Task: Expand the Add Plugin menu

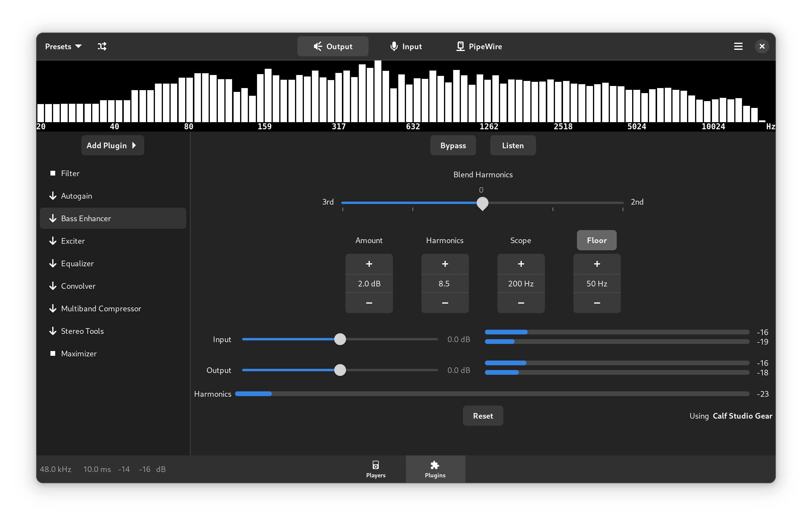Action: tap(112, 145)
